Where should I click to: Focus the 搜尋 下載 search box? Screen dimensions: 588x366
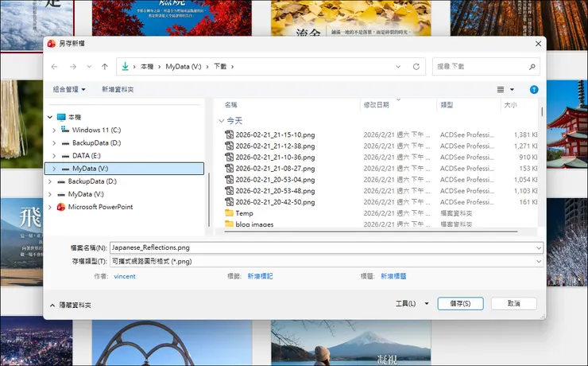tap(486, 67)
